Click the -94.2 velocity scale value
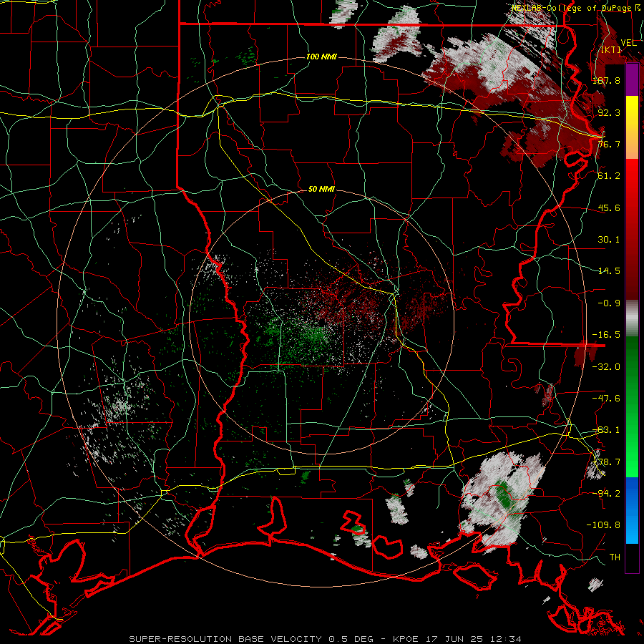This screenshot has height=644, width=644. click(x=606, y=493)
